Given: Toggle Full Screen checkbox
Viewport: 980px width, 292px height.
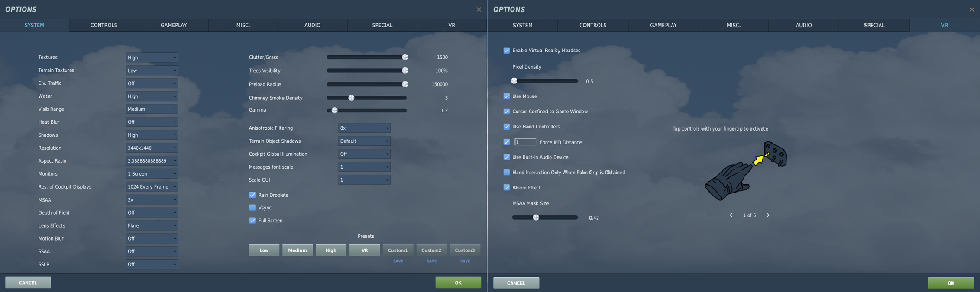Looking at the screenshot, I should (x=252, y=221).
